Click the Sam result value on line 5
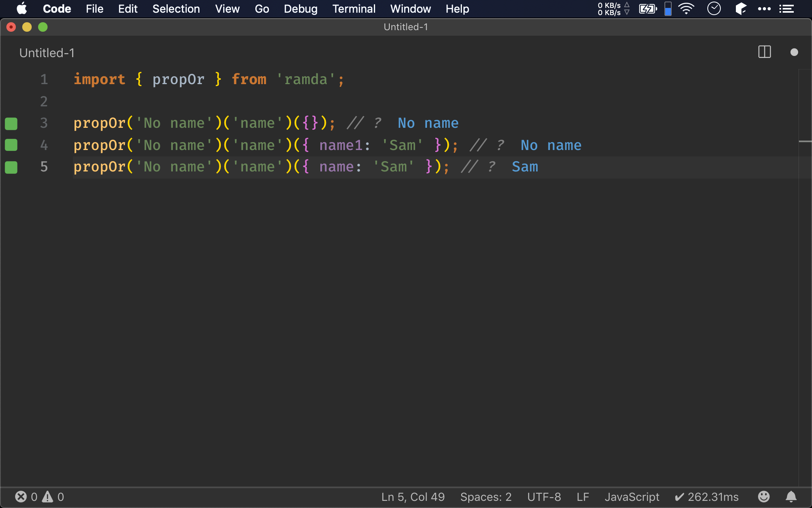Screen dimensions: 812x508 (525, 167)
